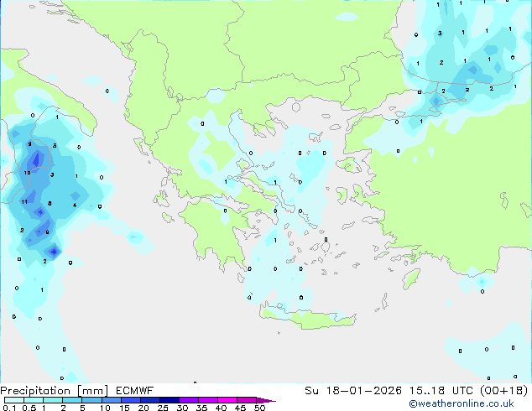Click the '10' precipitation value on the map

27,173
